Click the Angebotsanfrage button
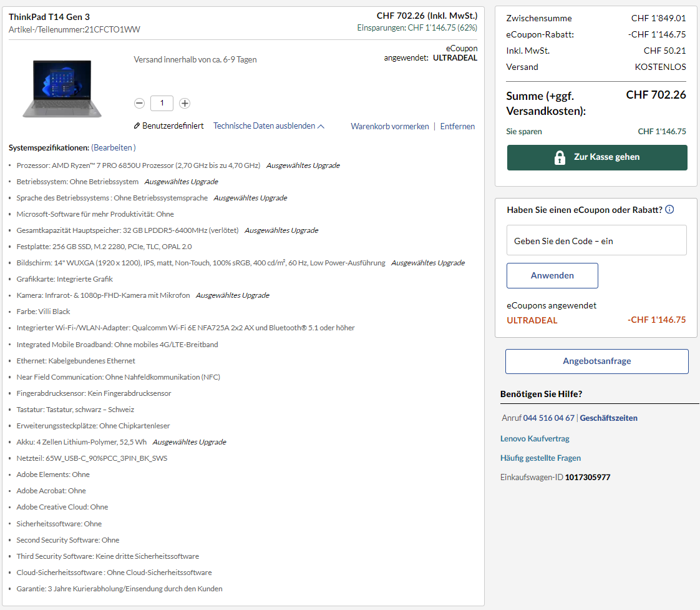Screen dimensions: 700x610 [596, 362]
